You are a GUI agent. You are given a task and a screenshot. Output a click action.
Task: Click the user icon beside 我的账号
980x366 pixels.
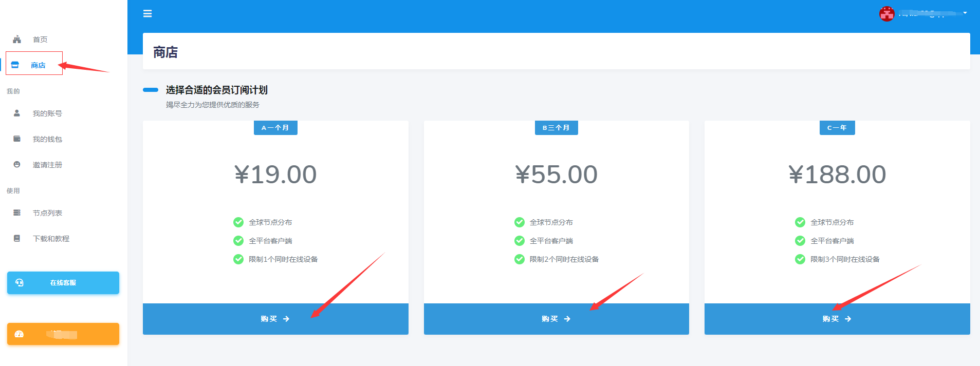[x=17, y=113]
